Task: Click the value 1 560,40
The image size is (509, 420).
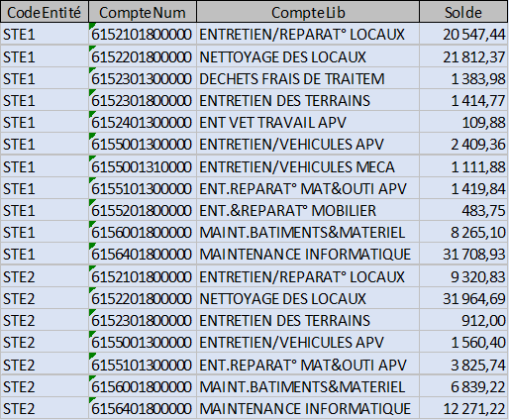Action: pyautogui.click(x=463, y=343)
